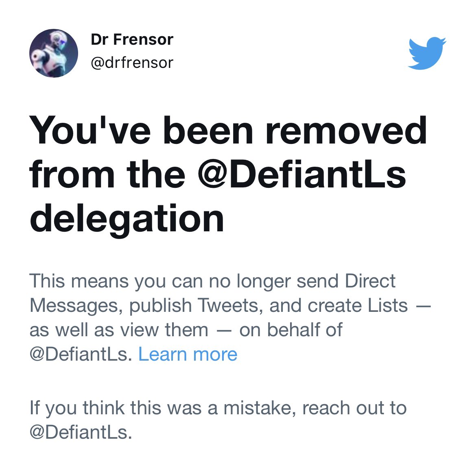Open the "Learn more" link
The image size is (476, 470).
point(188,354)
